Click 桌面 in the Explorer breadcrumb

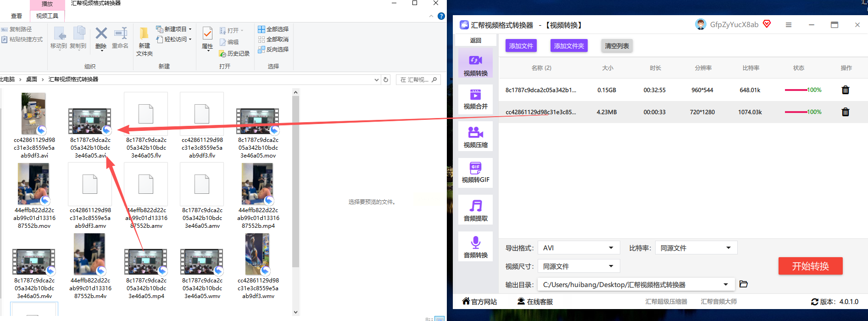32,79
